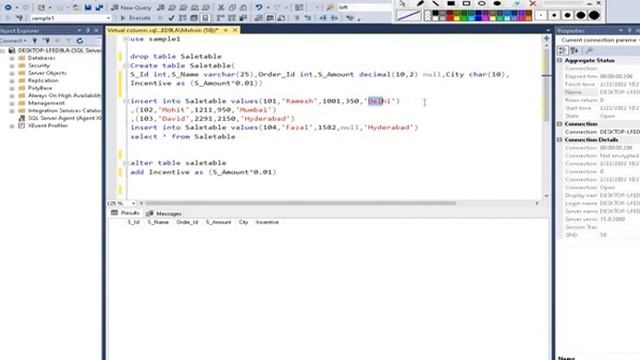
Task: Click the Execute button
Action: pos(136,18)
